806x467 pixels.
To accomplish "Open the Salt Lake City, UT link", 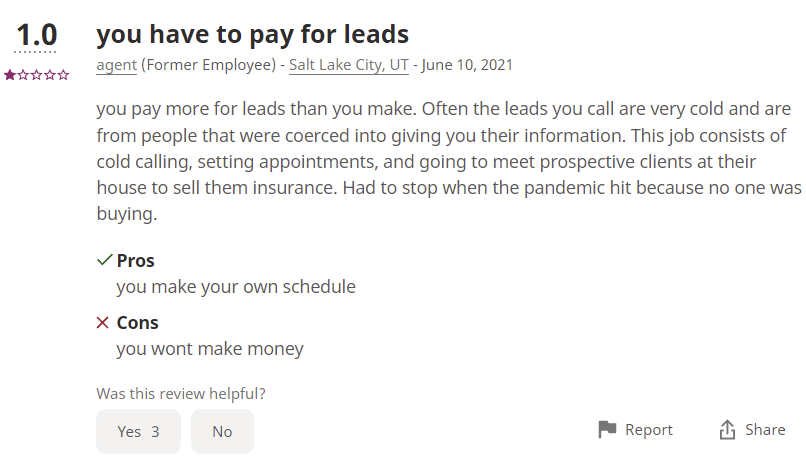I will [x=349, y=65].
